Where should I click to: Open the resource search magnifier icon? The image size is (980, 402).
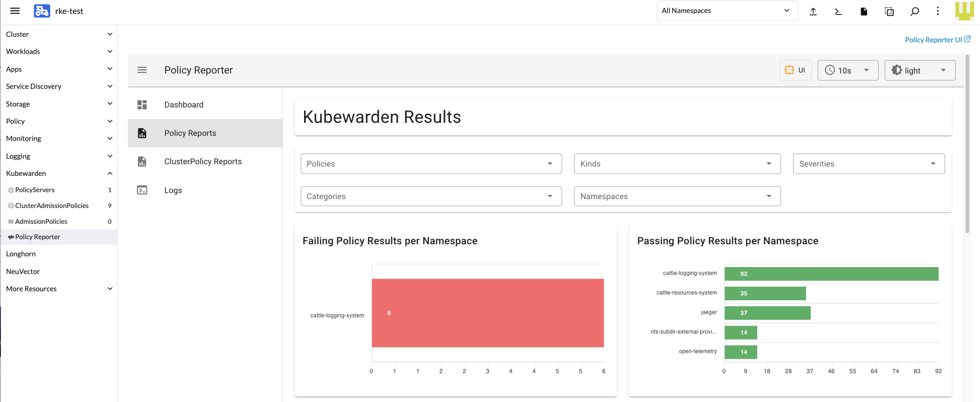[914, 11]
